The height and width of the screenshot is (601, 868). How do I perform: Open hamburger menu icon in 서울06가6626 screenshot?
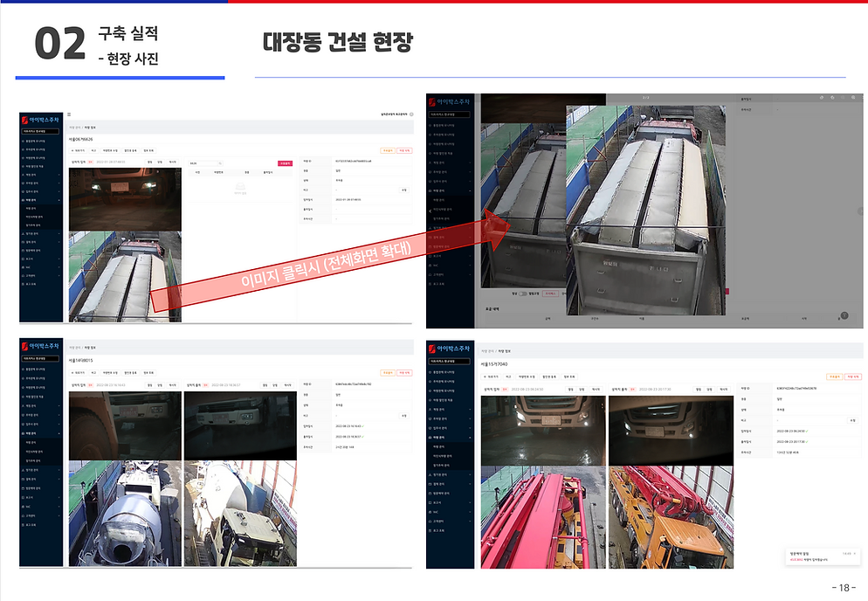click(69, 114)
